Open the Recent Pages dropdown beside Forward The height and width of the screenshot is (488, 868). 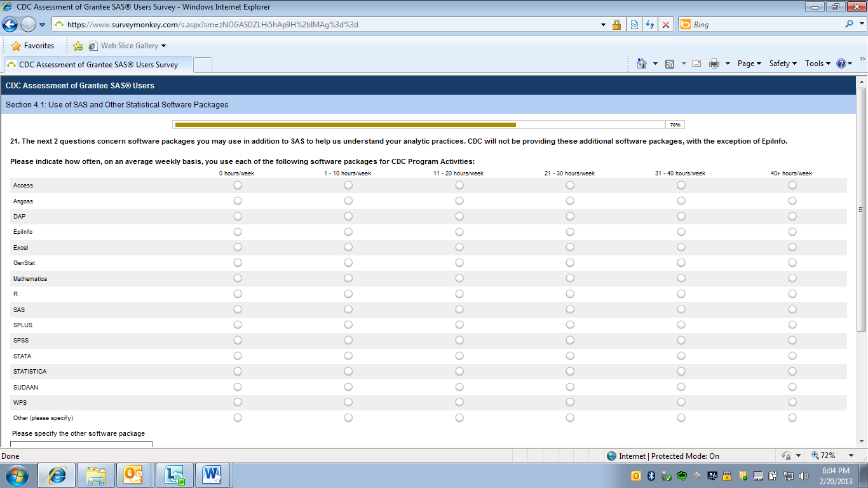(x=42, y=25)
